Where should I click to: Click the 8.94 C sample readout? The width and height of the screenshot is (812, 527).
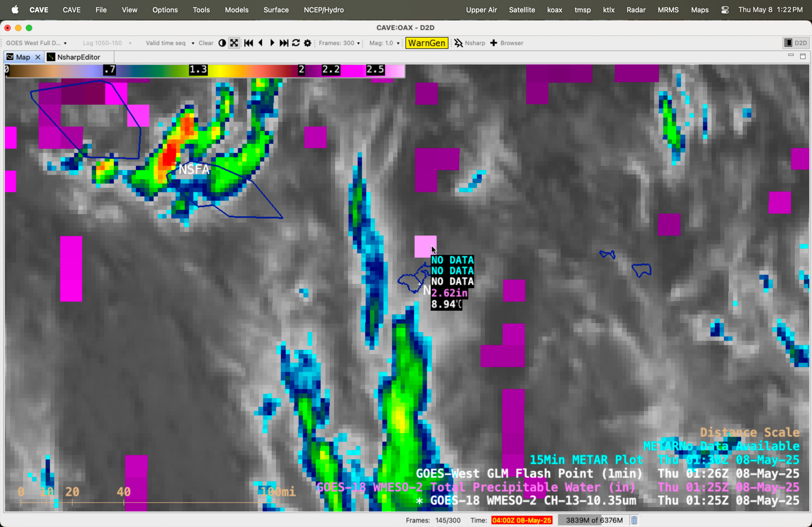447,304
